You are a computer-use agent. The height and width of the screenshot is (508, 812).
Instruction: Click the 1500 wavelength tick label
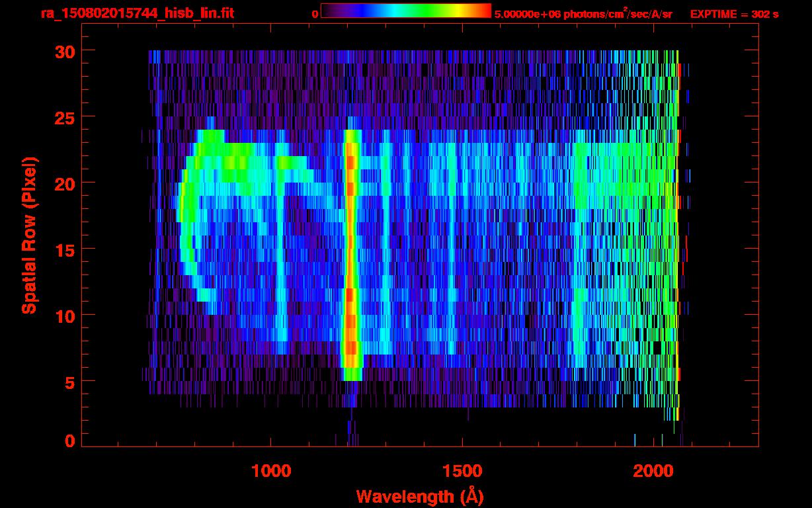point(462,471)
